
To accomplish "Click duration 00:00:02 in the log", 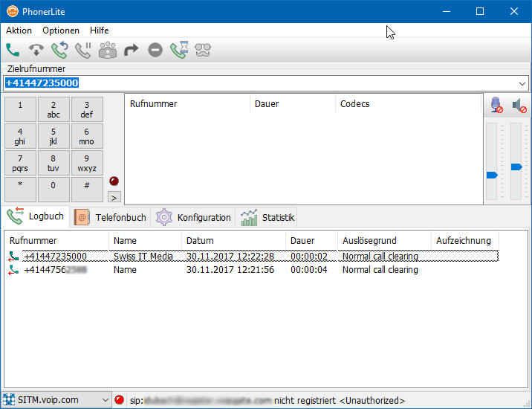I will point(309,256).
